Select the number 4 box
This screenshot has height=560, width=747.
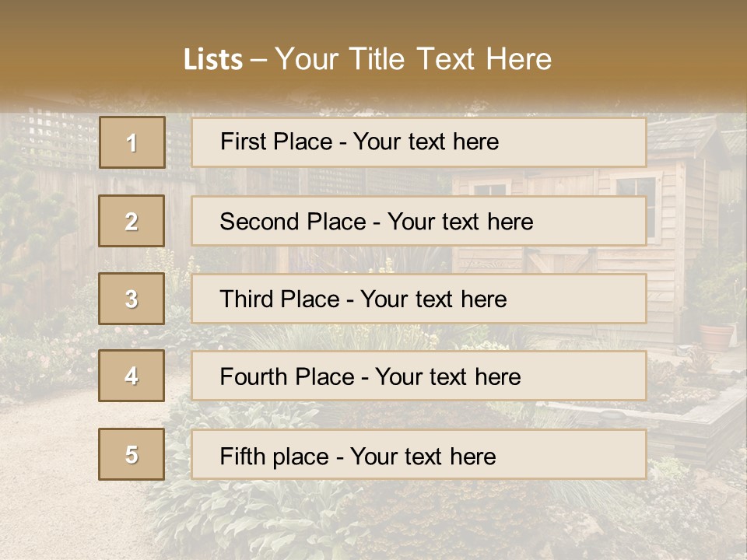132,376
